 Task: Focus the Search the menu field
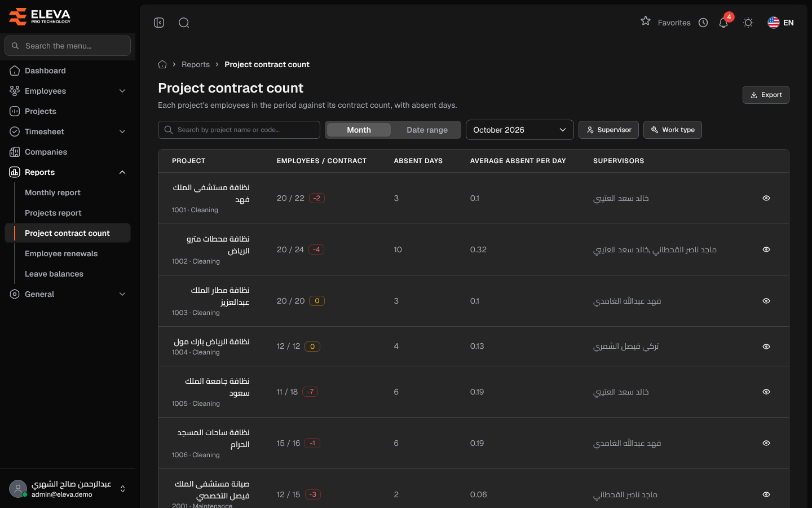[x=68, y=46]
